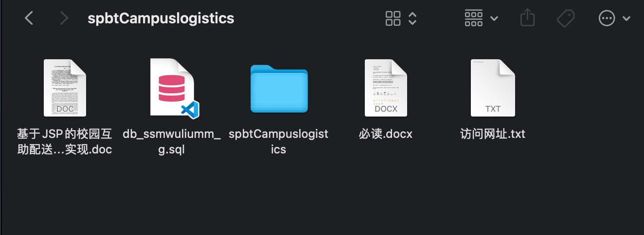Expand chevron beside the ellipsis button
The width and height of the screenshot is (644, 235).
[x=626, y=19]
